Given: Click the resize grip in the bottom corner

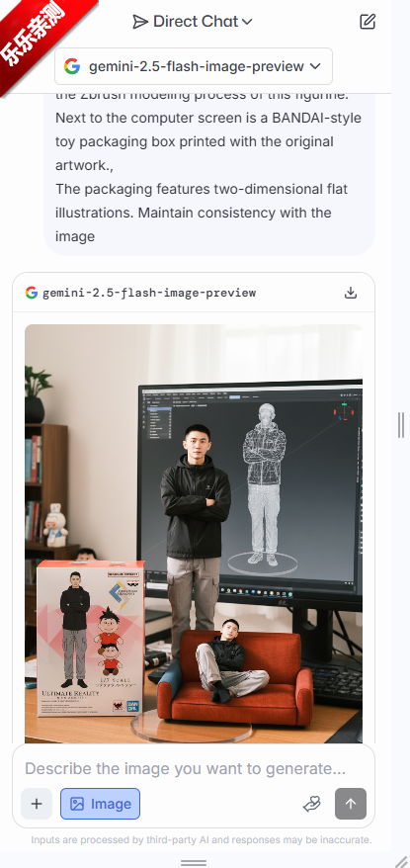Looking at the screenshot, I should point(402,861).
